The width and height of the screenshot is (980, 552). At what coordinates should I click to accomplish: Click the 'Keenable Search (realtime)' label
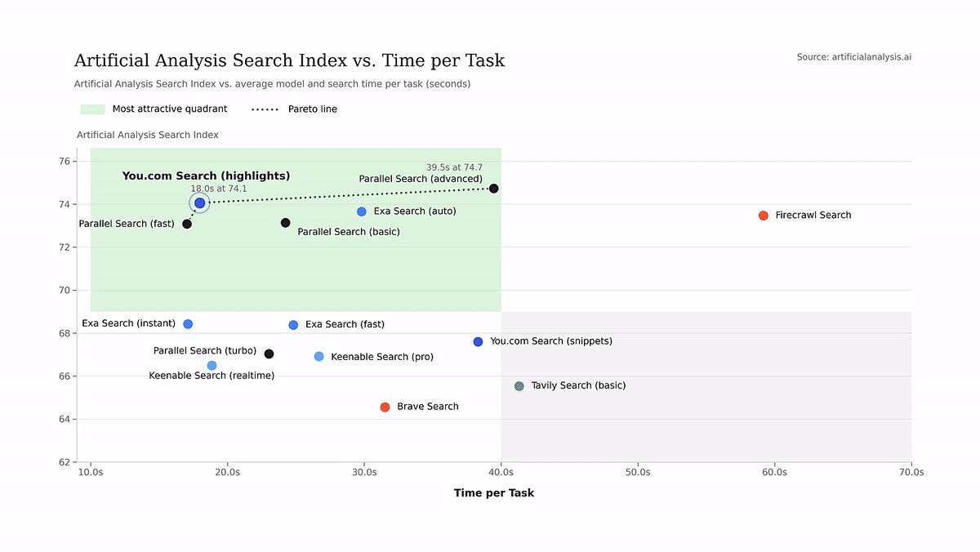click(212, 376)
